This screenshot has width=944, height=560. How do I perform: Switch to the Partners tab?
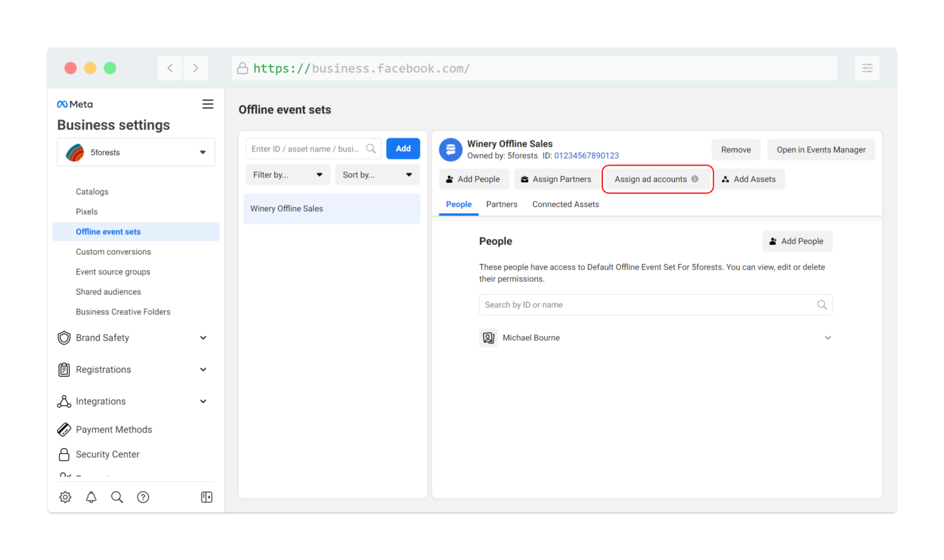(501, 205)
